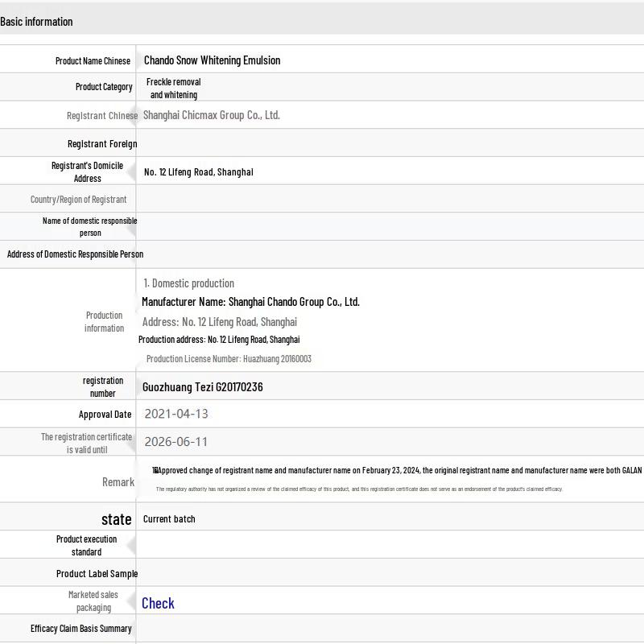This screenshot has width=644, height=644.
Task: Click the Product Label Sample label
Action: coord(97,574)
